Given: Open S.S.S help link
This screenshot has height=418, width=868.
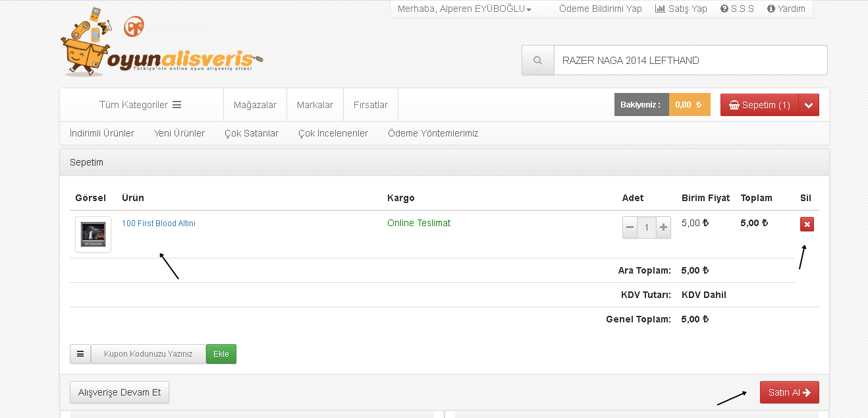Looking at the screenshot, I should pyautogui.click(x=737, y=9).
